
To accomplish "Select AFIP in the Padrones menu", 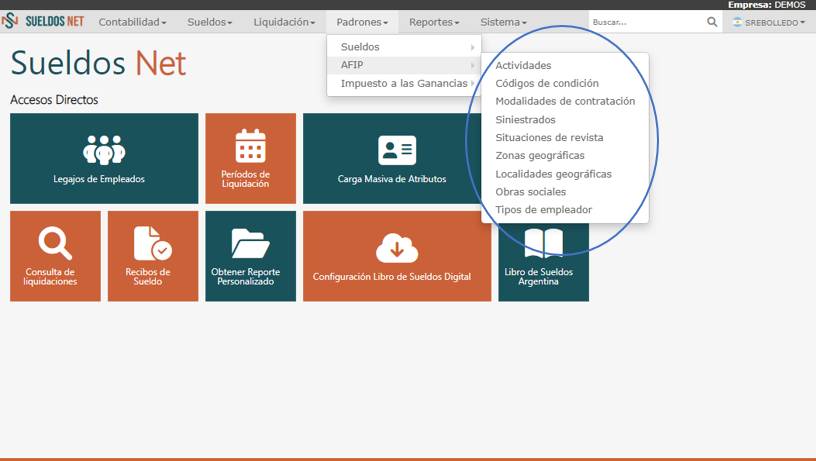I will pyautogui.click(x=404, y=65).
